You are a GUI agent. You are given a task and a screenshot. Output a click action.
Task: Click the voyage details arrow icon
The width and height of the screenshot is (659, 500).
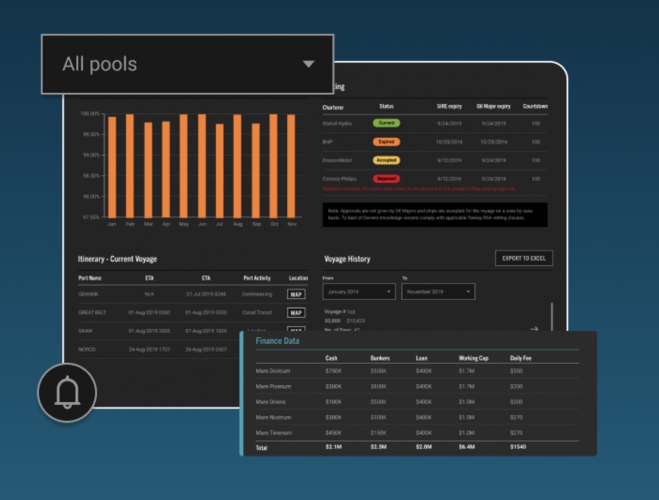[534, 329]
